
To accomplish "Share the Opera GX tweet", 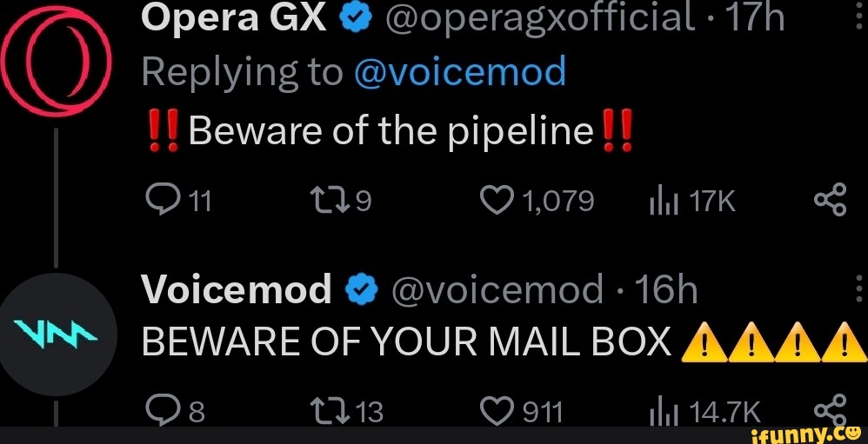I will (830, 202).
